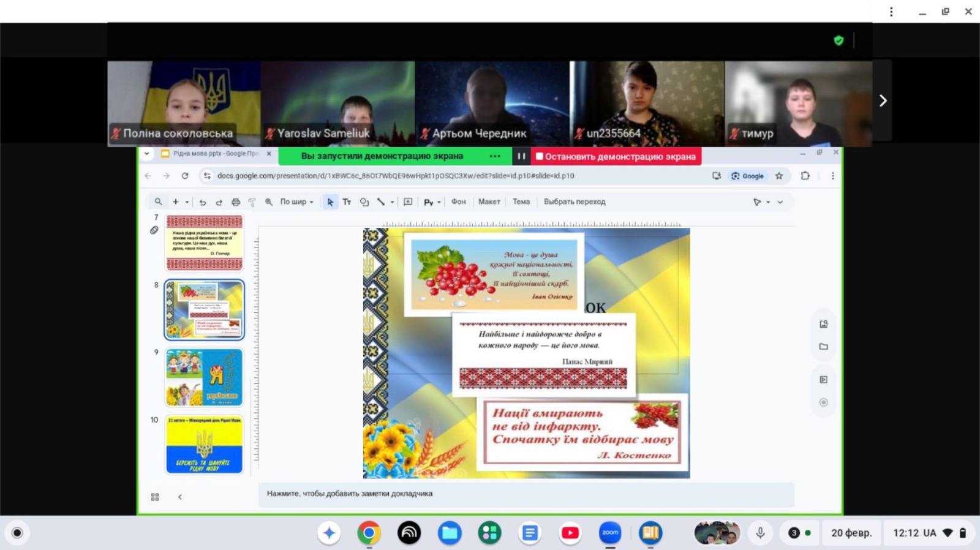Click the undo arrow icon
The height and width of the screenshot is (550, 980).
click(x=203, y=202)
